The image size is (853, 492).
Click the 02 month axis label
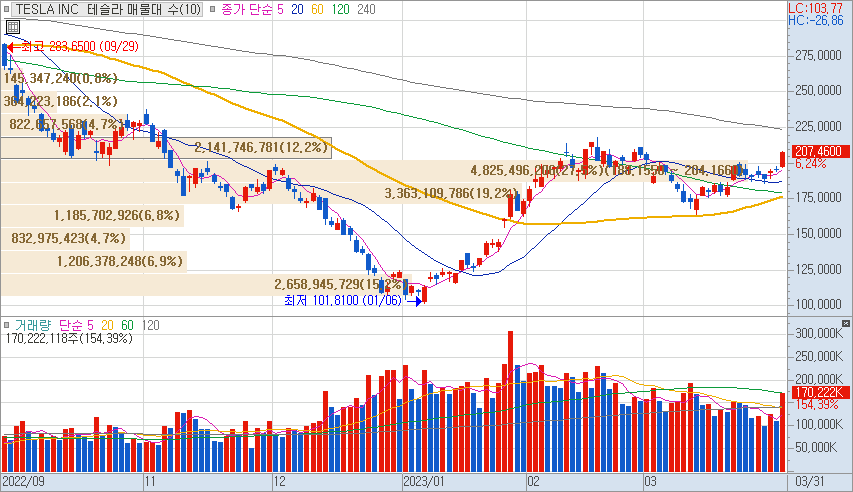pyautogui.click(x=533, y=482)
